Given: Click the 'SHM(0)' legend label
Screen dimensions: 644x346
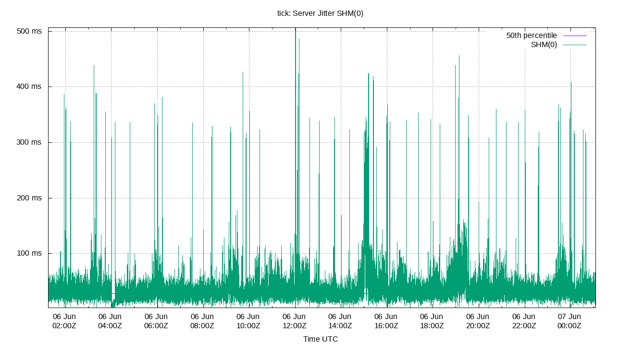Looking at the screenshot, I should pyautogui.click(x=544, y=45).
